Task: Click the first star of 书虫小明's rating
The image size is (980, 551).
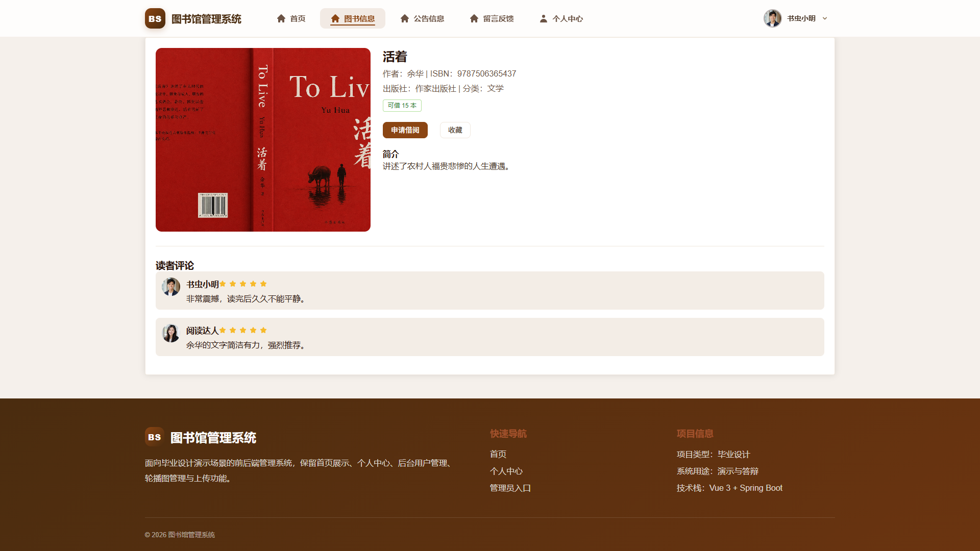Action: pyautogui.click(x=223, y=284)
